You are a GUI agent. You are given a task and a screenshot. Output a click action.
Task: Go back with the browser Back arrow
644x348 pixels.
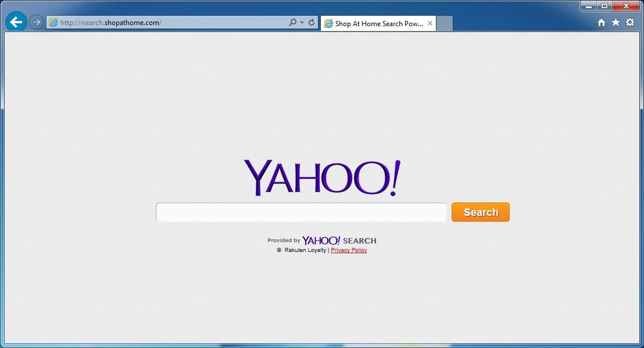click(16, 22)
